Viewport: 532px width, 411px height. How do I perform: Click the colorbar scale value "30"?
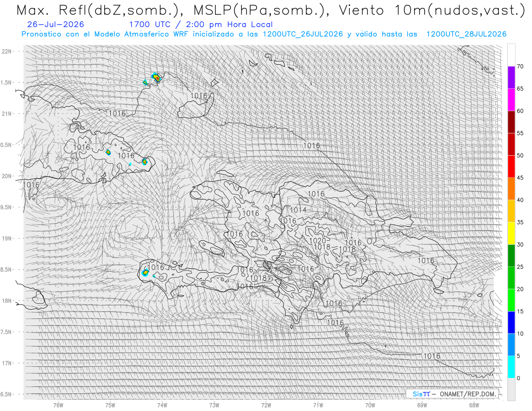click(x=520, y=244)
